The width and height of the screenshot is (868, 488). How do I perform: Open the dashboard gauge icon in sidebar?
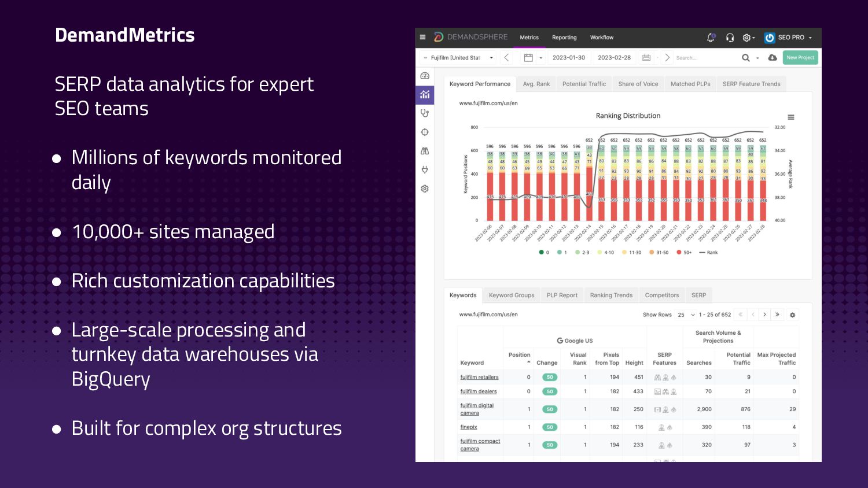(x=425, y=76)
